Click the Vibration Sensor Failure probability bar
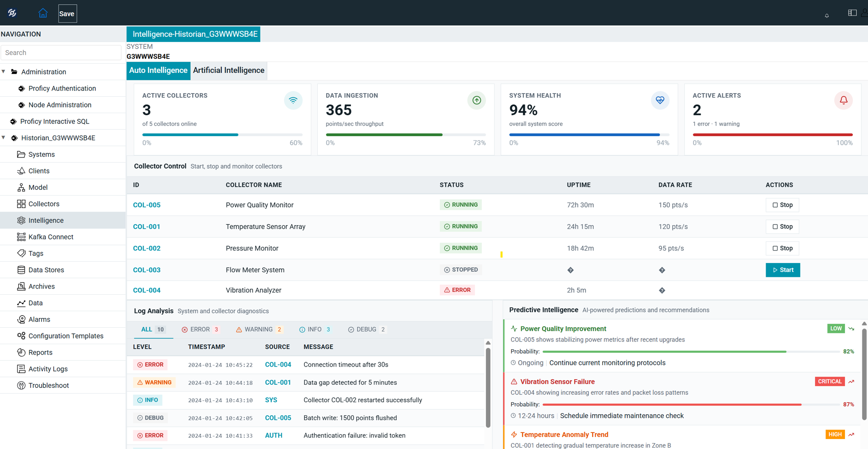Image resolution: width=868 pixels, height=449 pixels. coord(691,404)
